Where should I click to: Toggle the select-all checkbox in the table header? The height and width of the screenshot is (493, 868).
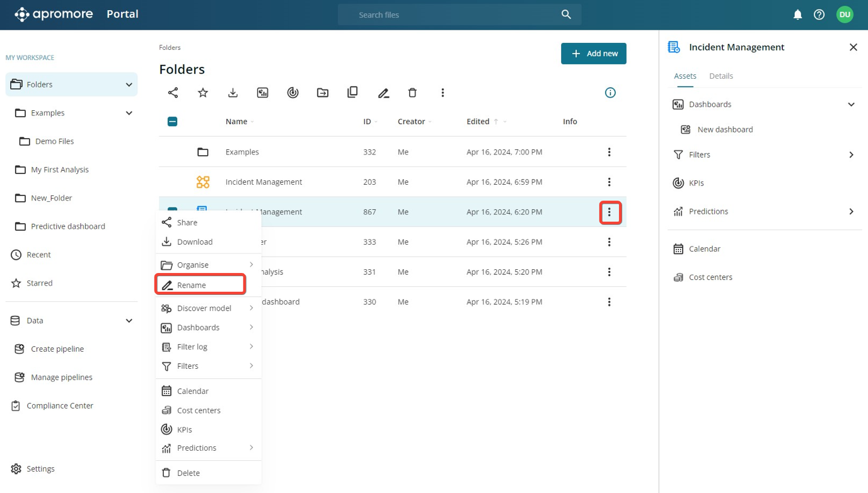point(173,122)
